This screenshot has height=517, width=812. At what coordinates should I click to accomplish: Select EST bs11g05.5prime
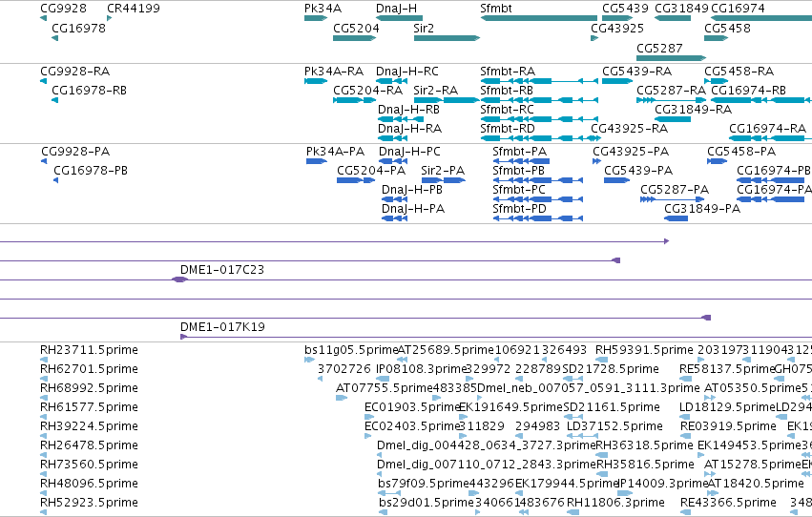310,360
